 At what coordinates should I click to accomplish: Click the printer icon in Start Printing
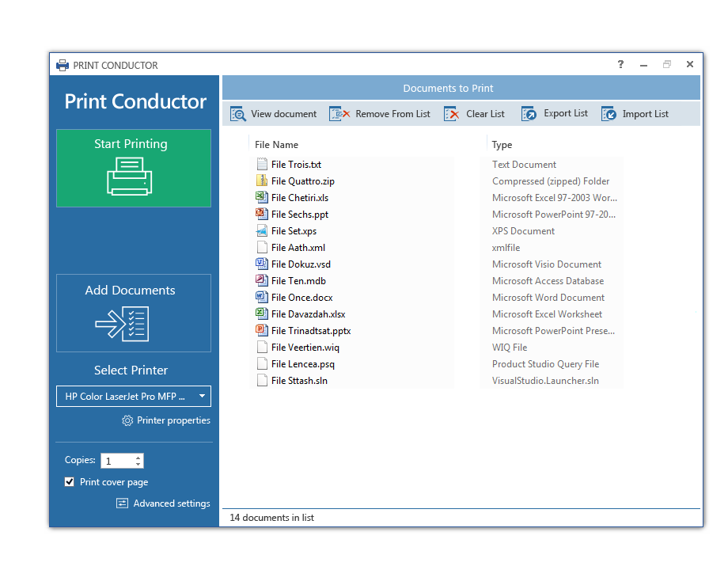coord(130,176)
